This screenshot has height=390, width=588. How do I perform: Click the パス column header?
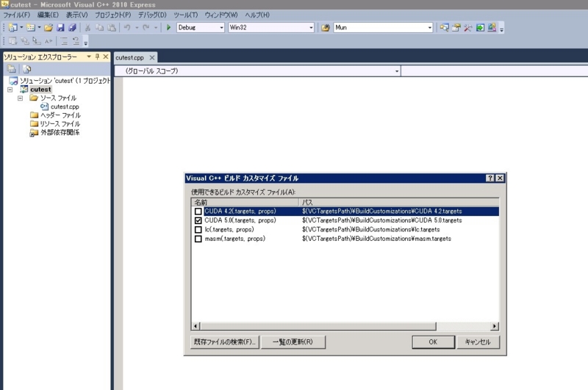point(399,202)
